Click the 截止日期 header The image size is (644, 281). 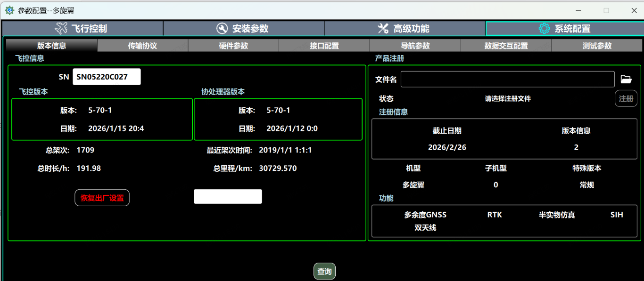[x=447, y=130]
